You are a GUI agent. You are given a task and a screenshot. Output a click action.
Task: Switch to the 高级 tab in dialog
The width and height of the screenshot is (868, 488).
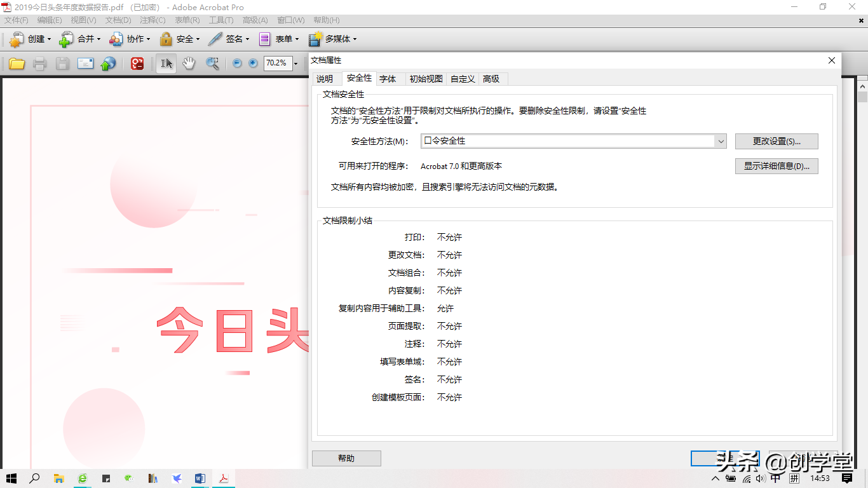491,79
